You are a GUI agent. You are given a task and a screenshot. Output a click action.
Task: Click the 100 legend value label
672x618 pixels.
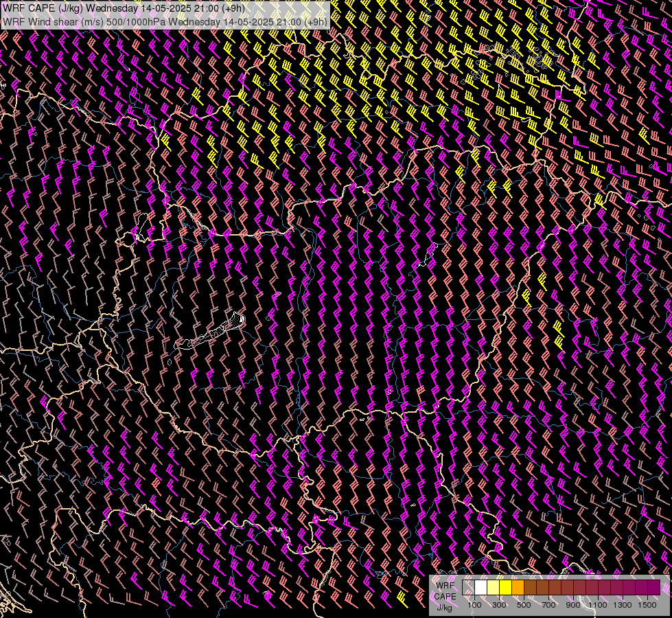click(x=474, y=605)
